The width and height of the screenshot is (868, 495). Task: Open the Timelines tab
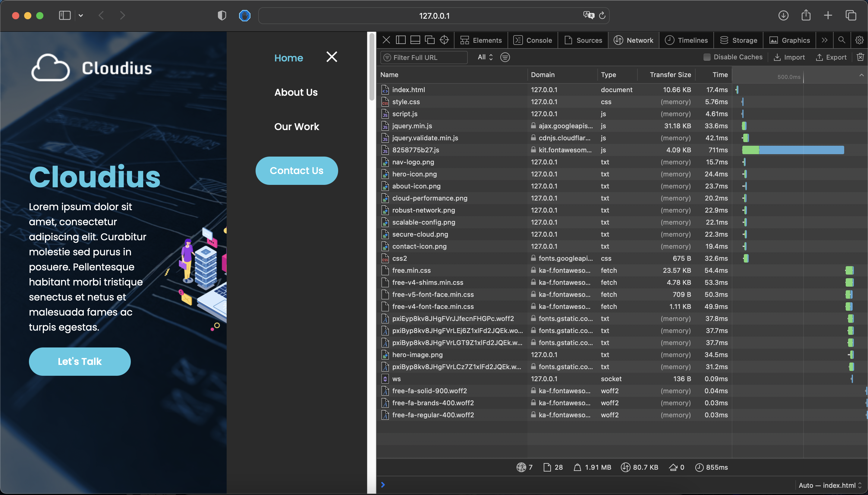686,40
